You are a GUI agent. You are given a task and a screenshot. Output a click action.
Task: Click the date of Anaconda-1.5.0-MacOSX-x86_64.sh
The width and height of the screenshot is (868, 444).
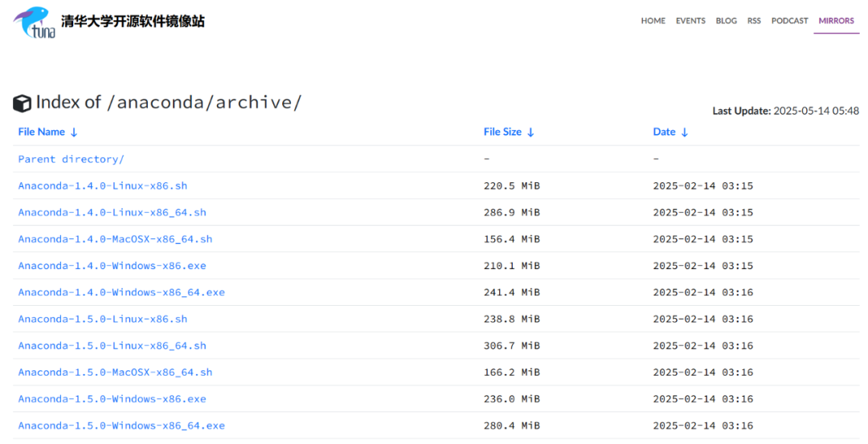tap(703, 372)
